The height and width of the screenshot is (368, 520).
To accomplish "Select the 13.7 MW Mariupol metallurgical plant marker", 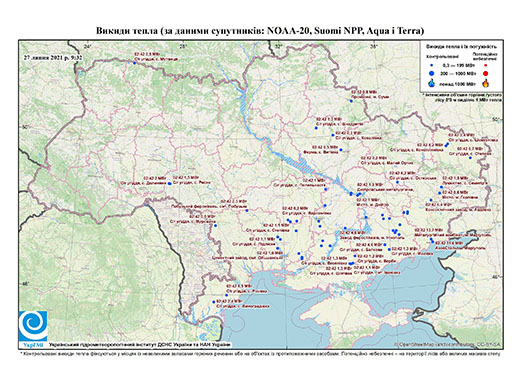I will point(431,239).
